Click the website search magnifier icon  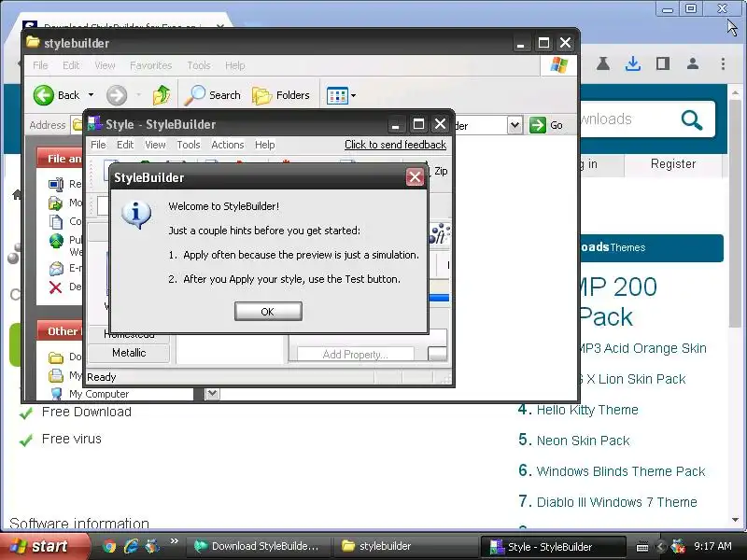point(692,119)
